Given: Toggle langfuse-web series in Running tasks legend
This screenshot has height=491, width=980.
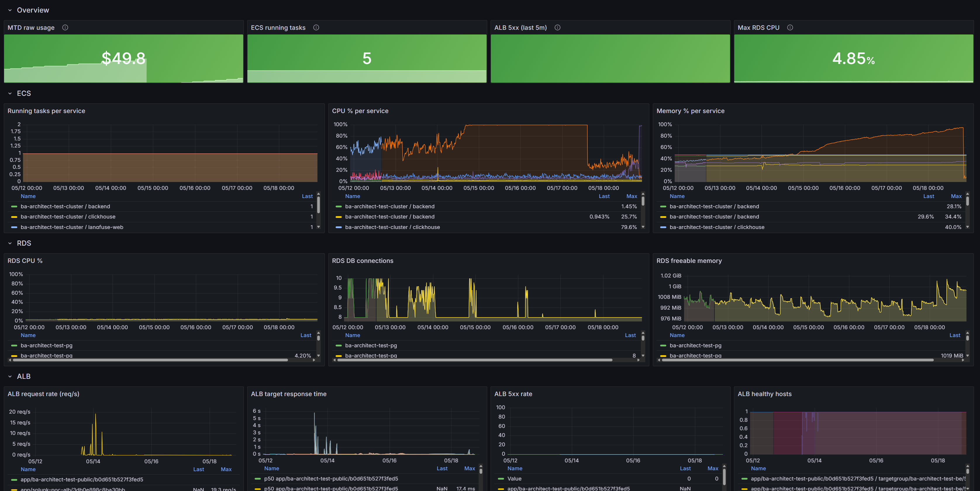Looking at the screenshot, I should tap(72, 227).
